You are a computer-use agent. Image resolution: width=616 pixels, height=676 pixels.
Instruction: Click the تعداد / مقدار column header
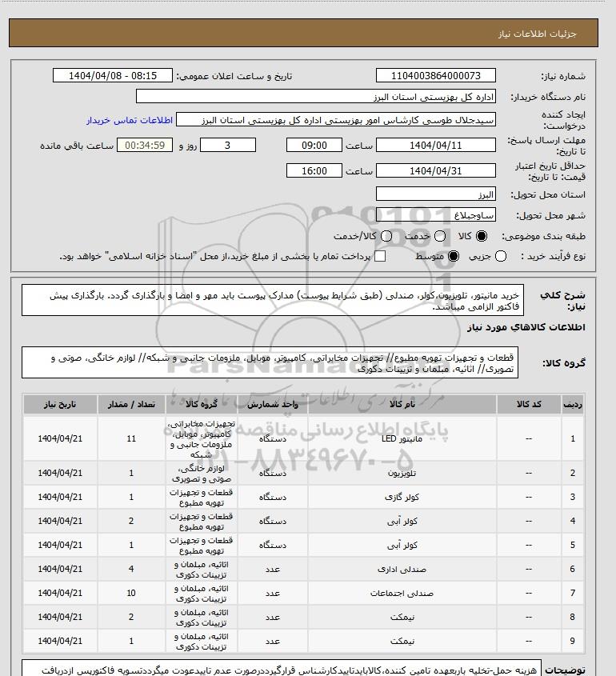(131, 404)
